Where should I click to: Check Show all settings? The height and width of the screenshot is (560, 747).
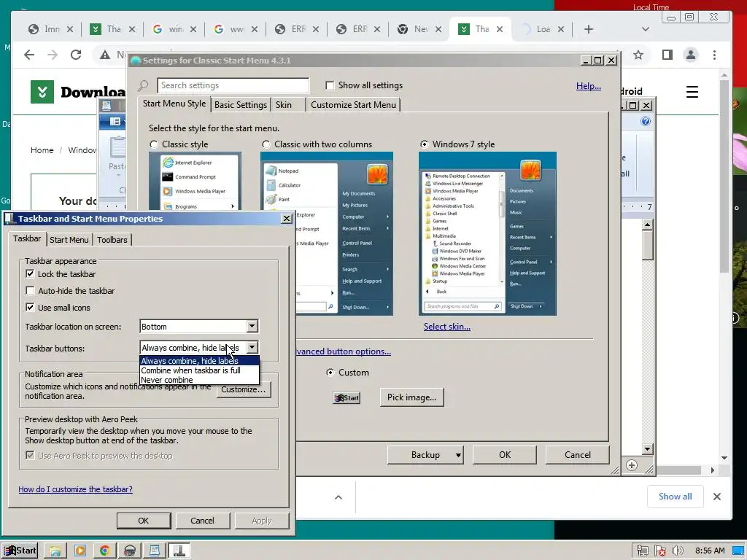pyautogui.click(x=330, y=85)
